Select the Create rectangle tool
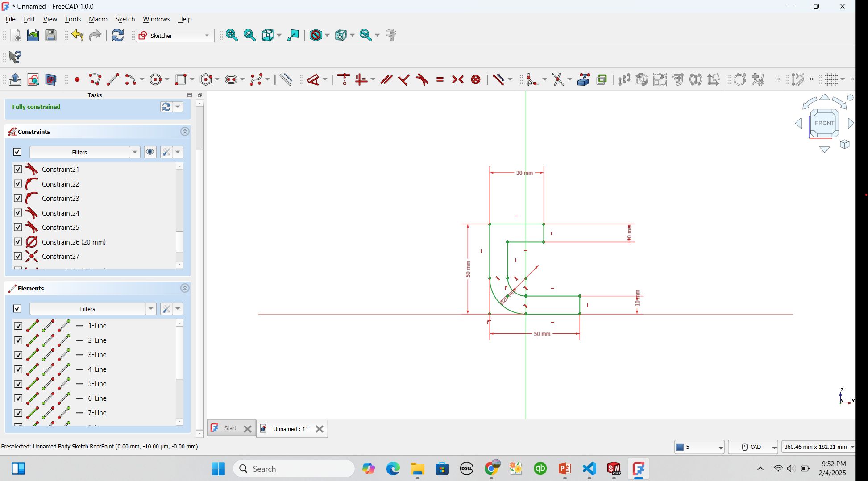 click(181, 80)
